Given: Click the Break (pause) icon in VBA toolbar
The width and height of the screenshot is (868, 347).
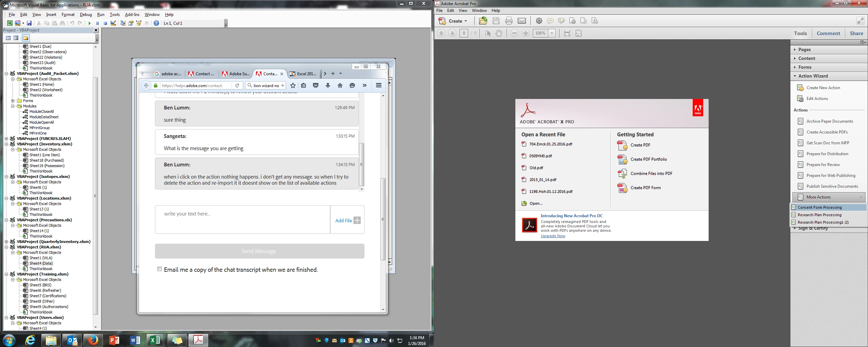Looking at the screenshot, I should point(97,23).
